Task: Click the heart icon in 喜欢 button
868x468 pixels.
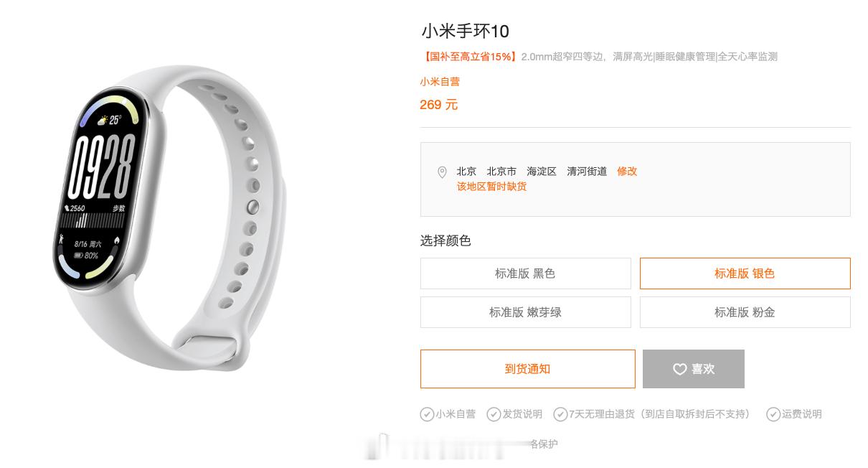Action: click(679, 369)
